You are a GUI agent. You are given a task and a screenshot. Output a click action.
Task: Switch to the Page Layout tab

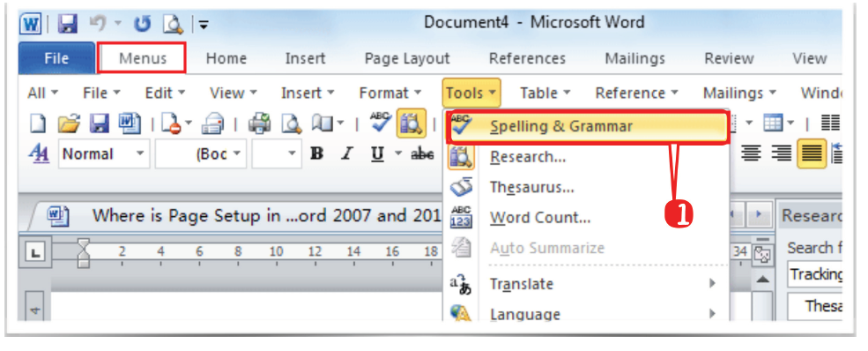pyautogui.click(x=407, y=58)
